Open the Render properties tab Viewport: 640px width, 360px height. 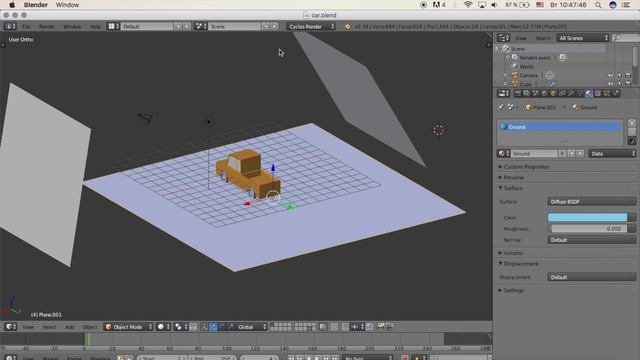518,93
